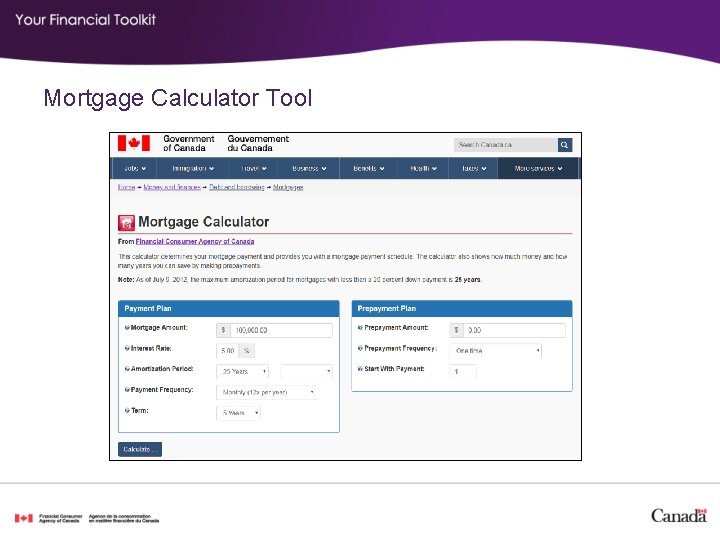
Task: Expand the More services menu
Action: 538,169
